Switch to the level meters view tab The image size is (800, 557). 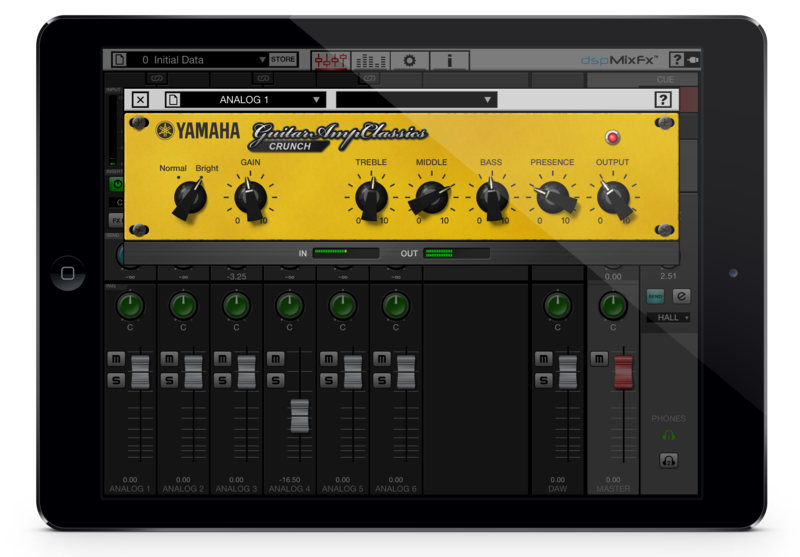(x=370, y=61)
